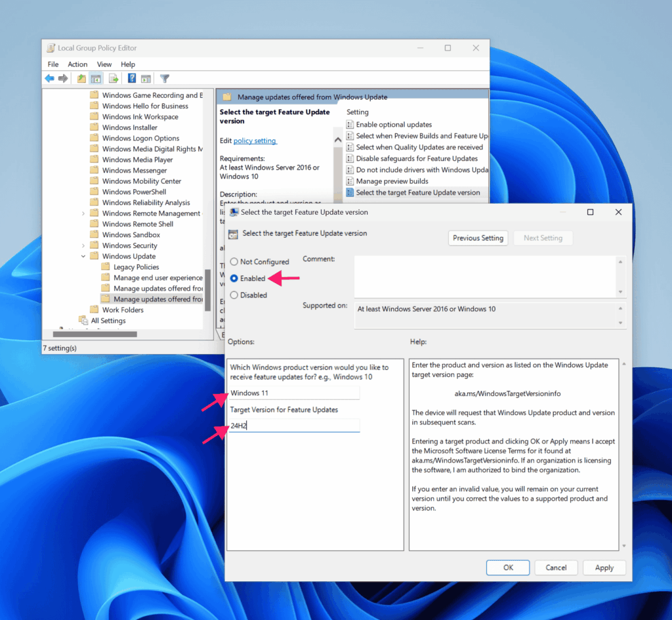Viewport: 672px width, 620px height.
Task: Collapse the Windows Update tree node
Action: tap(83, 256)
